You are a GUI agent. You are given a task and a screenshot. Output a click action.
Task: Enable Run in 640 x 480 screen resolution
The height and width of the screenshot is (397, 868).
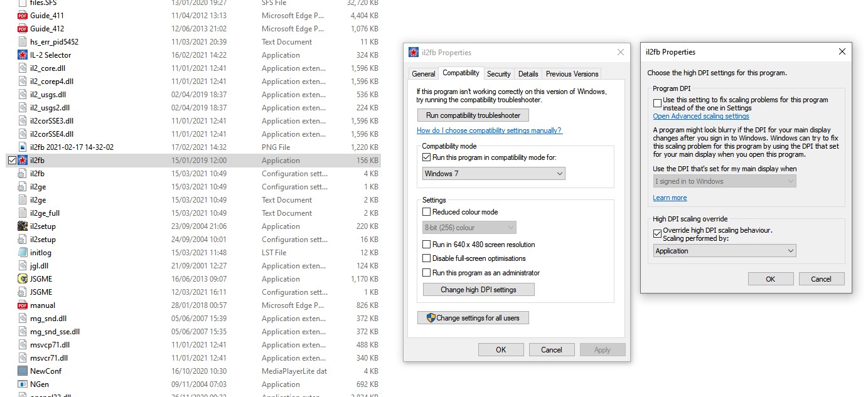(427, 245)
